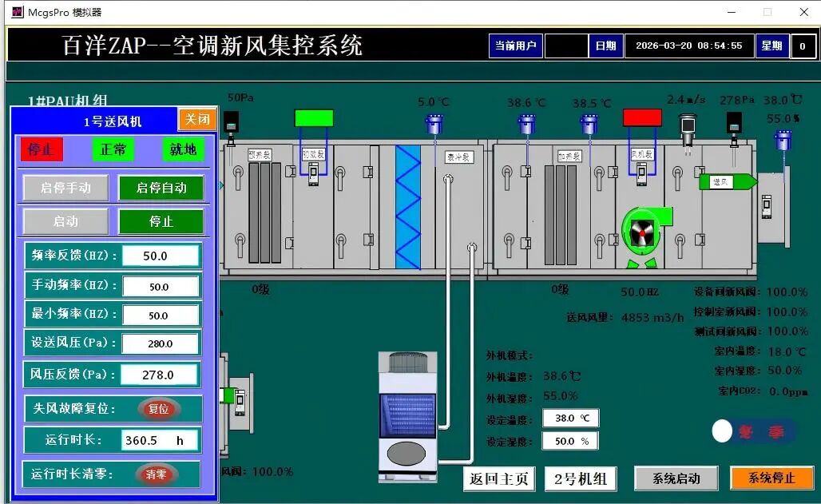Click the 设备回新风阀 value 100.0%
Screen dimensions: 821x504
tap(787, 292)
